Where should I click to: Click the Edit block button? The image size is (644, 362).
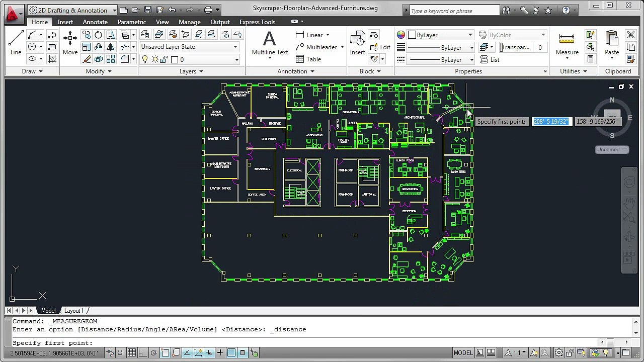(380, 47)
